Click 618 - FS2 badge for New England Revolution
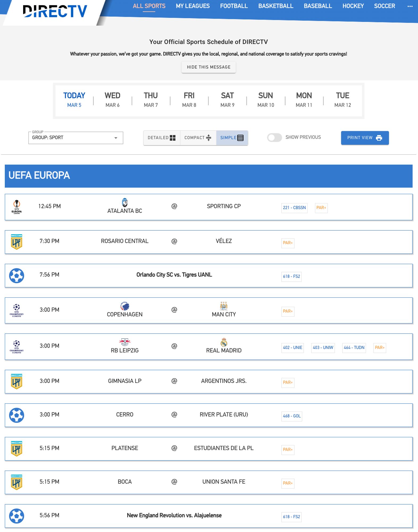This screenshot has width=418, height=532. [x=291, y=517]
